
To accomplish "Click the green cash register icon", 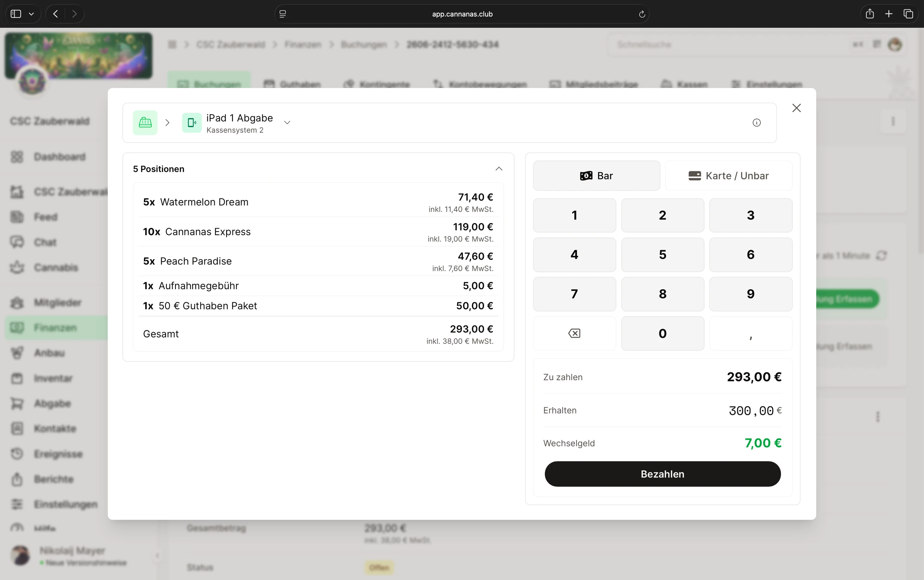I will 145,122.
